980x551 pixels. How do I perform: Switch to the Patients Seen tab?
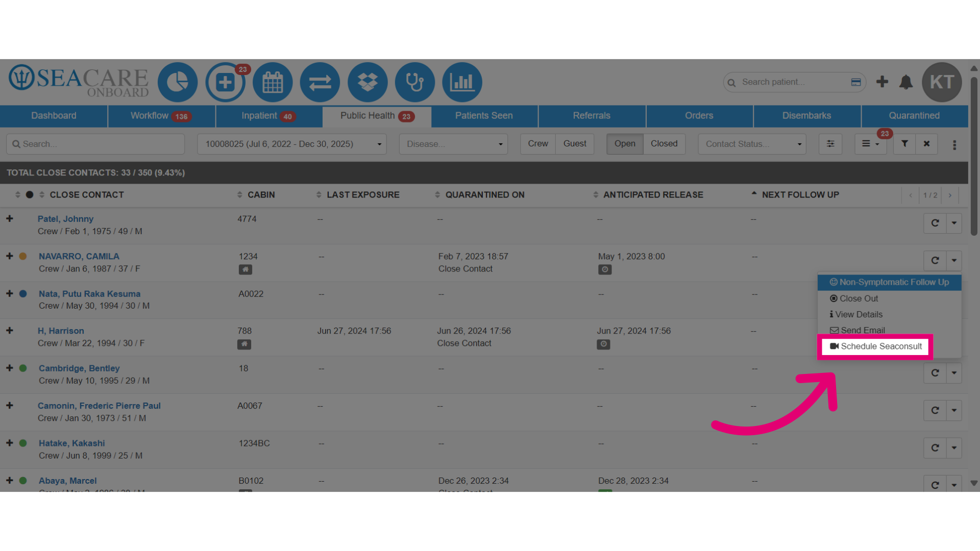click(484, 116)
